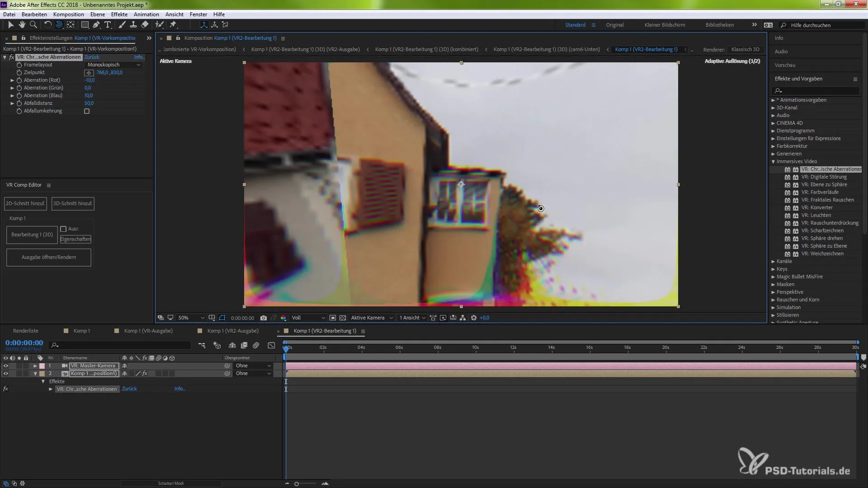Open the Framelayout Monoskopisch dropdown
This screenshot has height=488, width=868.
113,65
